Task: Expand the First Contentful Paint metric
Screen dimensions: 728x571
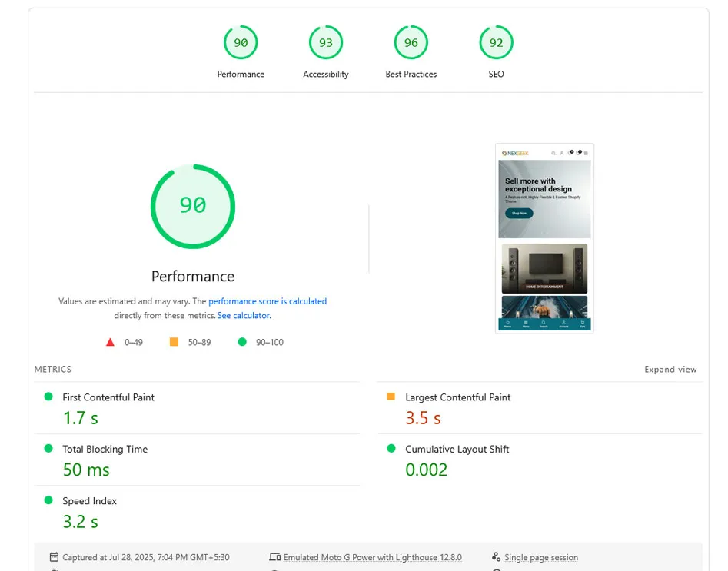Action: (108, 397)
